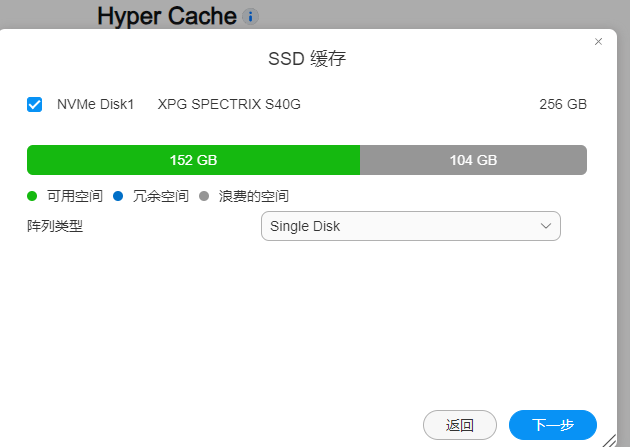The height and width of the screenshot is (447, 630).
Task: Click the 阵列类型 label
Action: click(55, 226)
